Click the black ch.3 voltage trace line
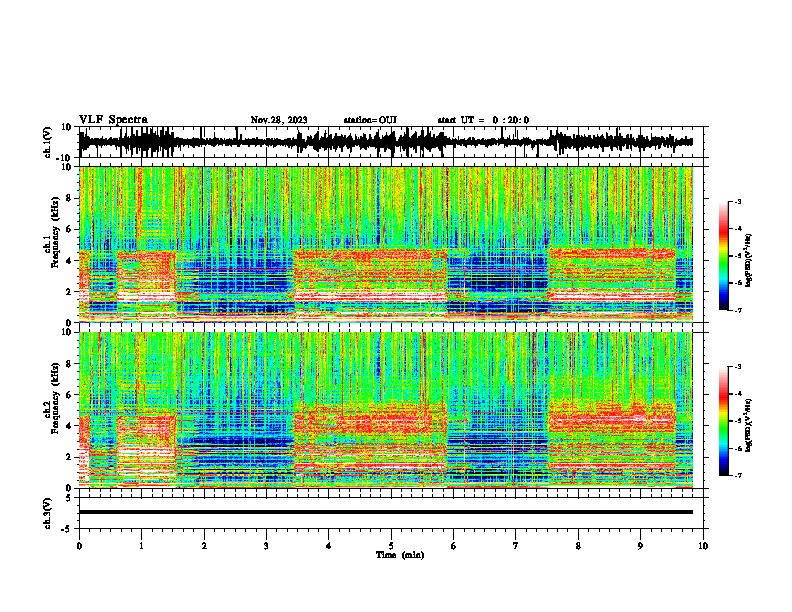The image size is (792, 612). click(386, 512)
